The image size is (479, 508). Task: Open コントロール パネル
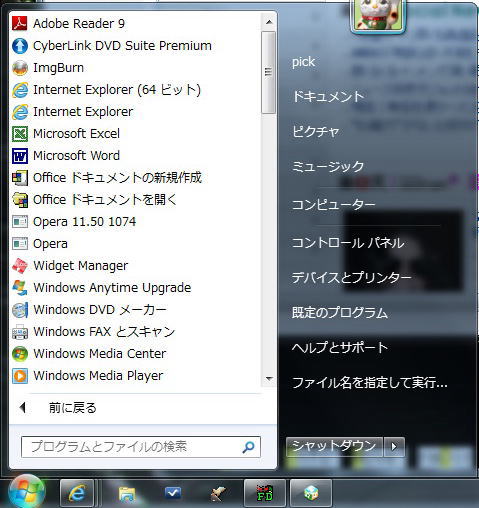coord(348,243)
